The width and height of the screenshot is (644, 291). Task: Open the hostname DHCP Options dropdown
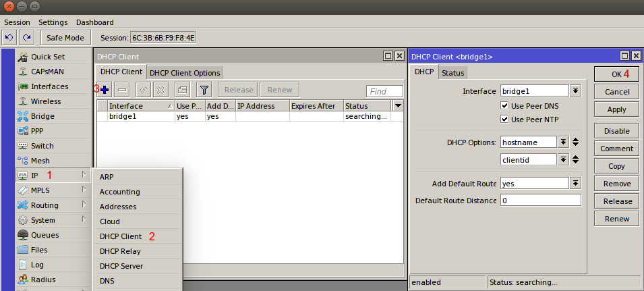[x=562, y=142]
